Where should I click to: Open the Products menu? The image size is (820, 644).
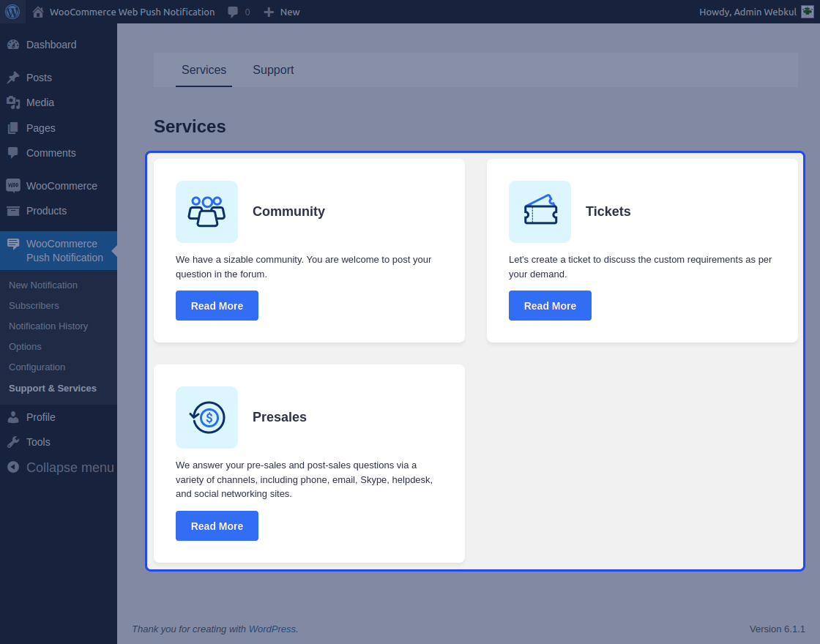47,211
